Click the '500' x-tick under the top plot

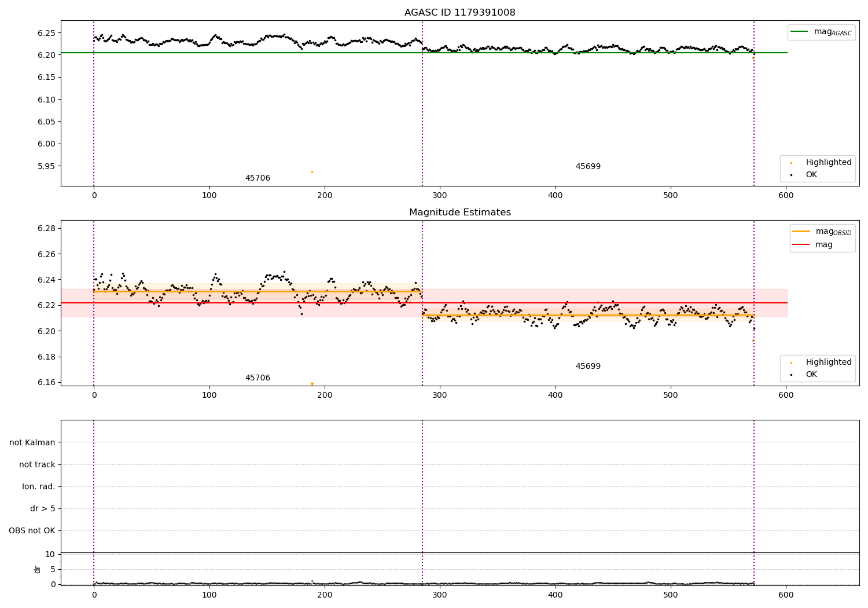point(671,196)
